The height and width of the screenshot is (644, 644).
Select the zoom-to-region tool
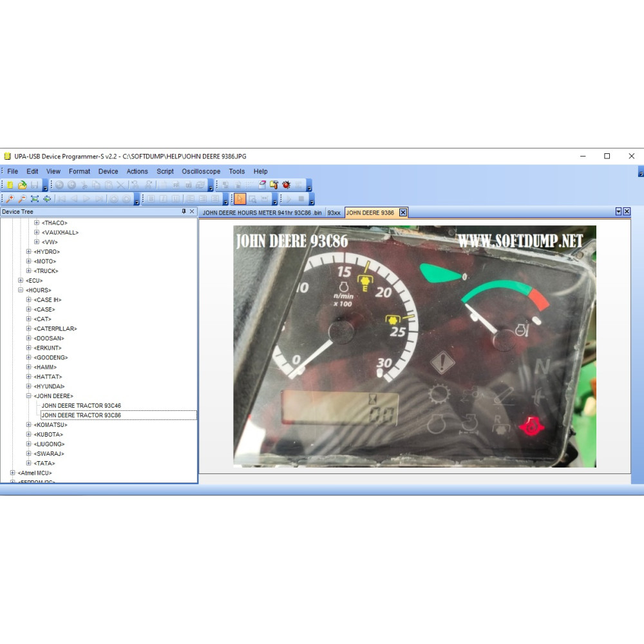(252, 199)
